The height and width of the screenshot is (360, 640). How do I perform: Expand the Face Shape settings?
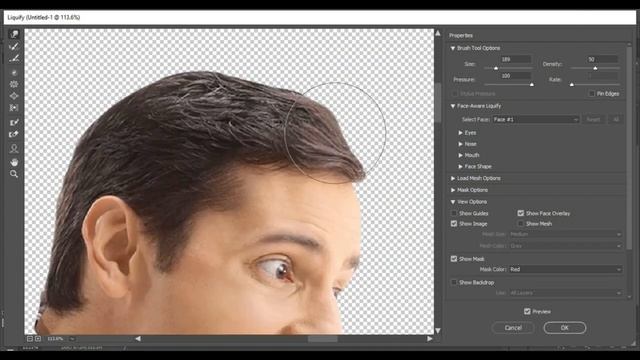click(x=460, y=167)
